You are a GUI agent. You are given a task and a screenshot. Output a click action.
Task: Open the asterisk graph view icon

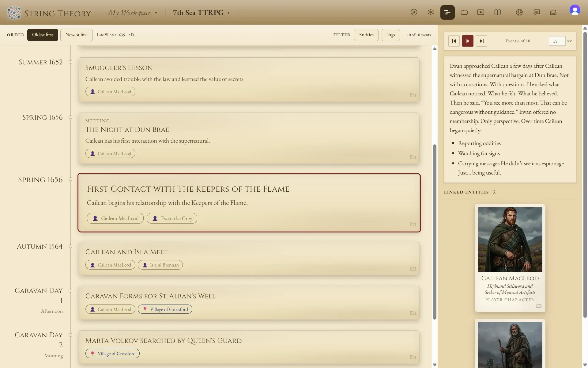(x=431, y=12)
